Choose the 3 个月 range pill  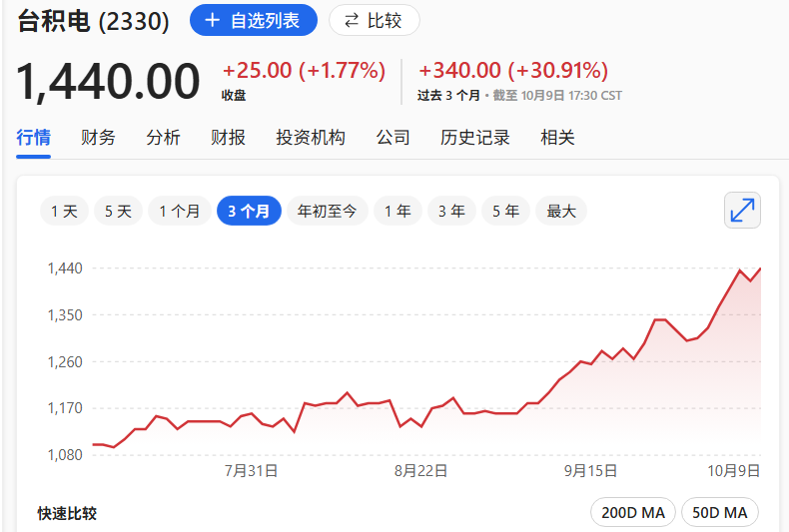248,211
